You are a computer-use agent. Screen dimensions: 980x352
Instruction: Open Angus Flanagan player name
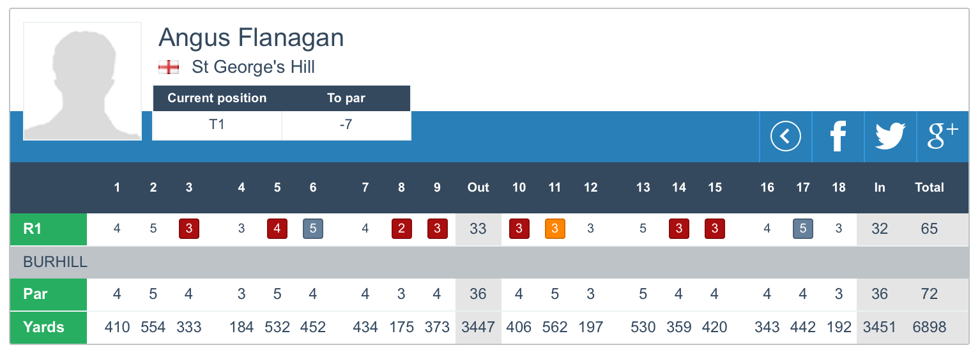click(x=251, y=38)
